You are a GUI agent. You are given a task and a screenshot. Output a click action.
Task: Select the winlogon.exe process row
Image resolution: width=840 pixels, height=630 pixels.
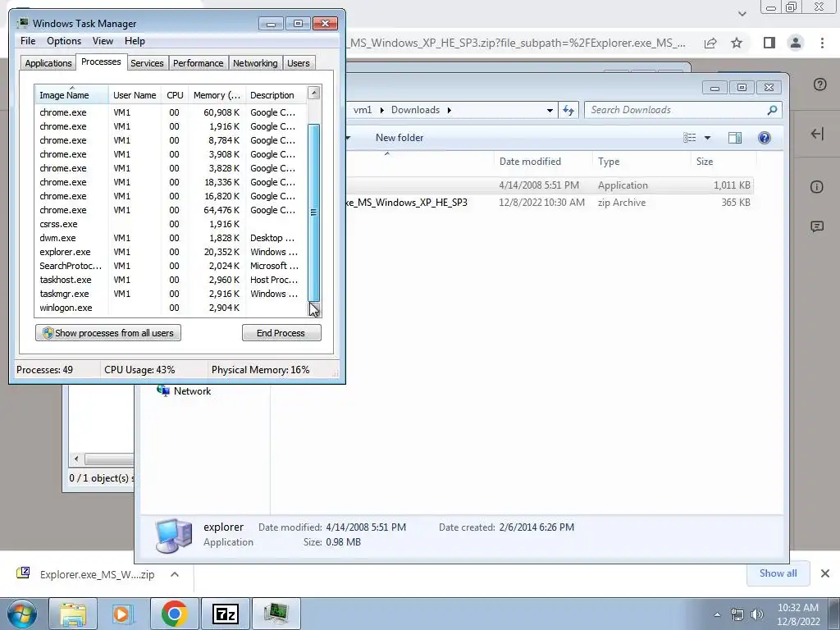pos(171,308)
